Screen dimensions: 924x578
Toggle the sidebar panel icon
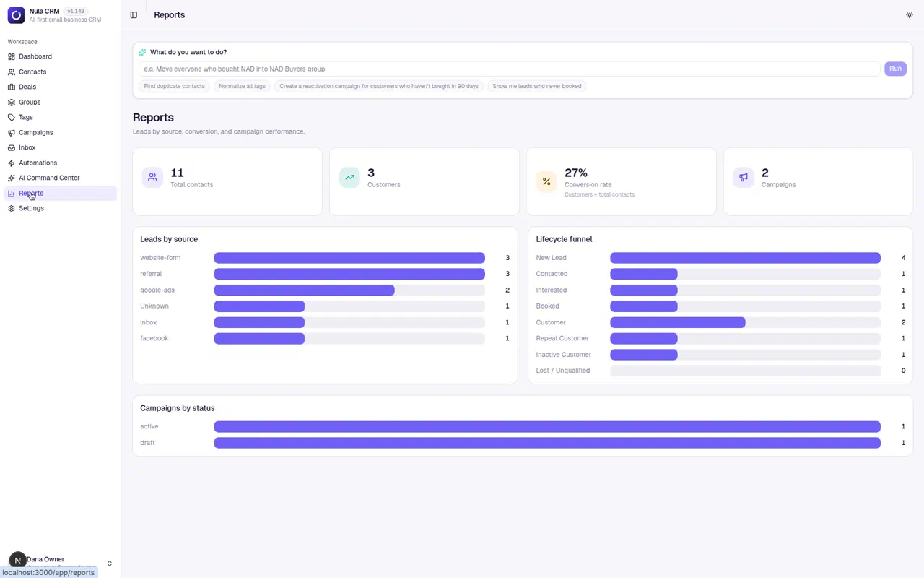(134, 14)
